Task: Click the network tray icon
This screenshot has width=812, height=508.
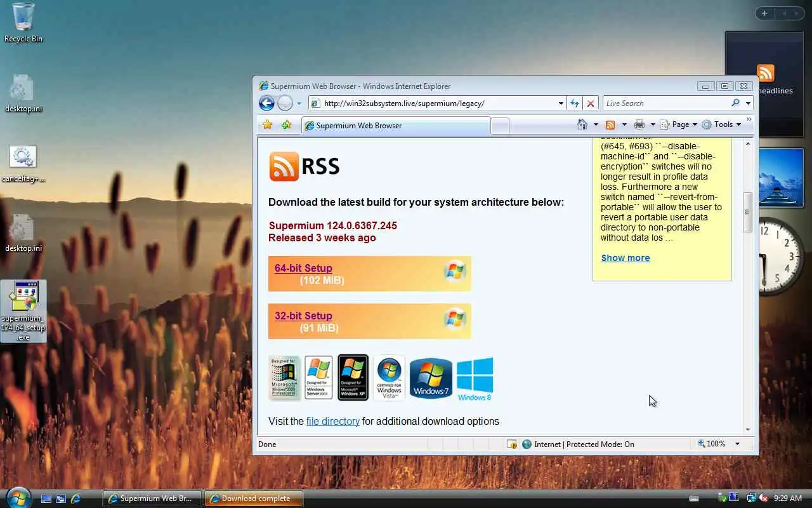Action: (x=751, y=498)
